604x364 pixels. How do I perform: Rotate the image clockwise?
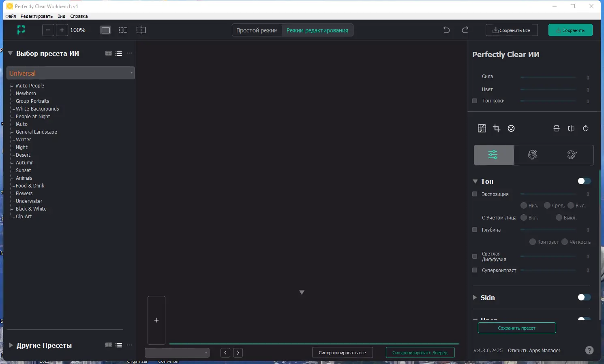click(586, 128)
